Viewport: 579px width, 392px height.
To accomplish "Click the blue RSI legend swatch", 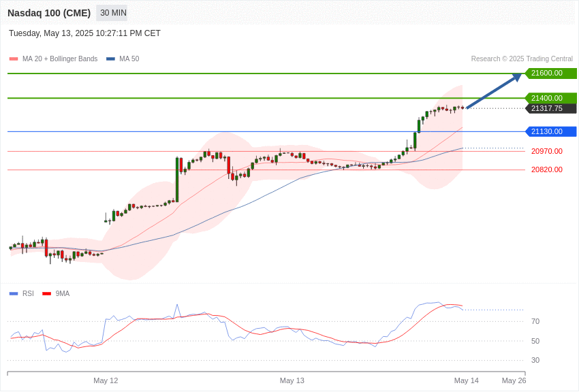I will pos(14,293).
